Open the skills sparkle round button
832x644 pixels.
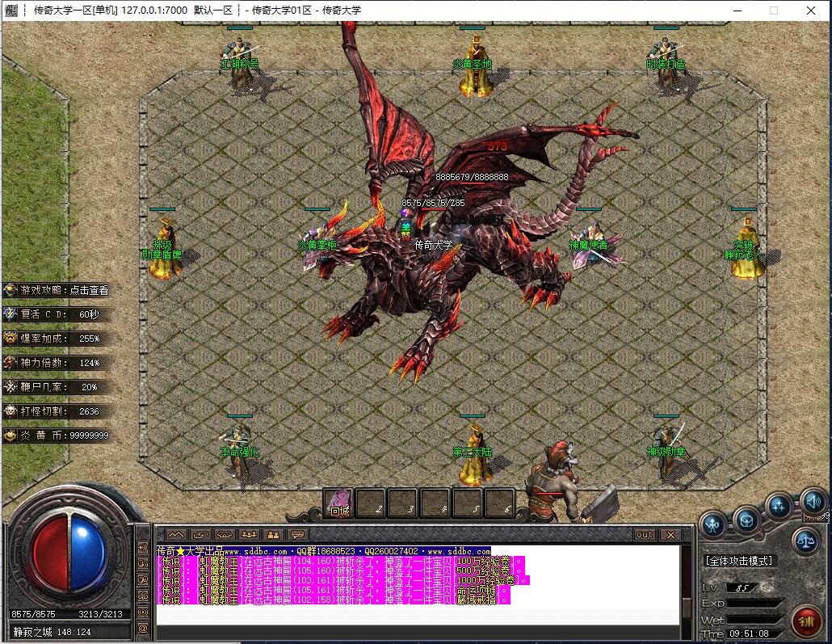click(779, 507)
